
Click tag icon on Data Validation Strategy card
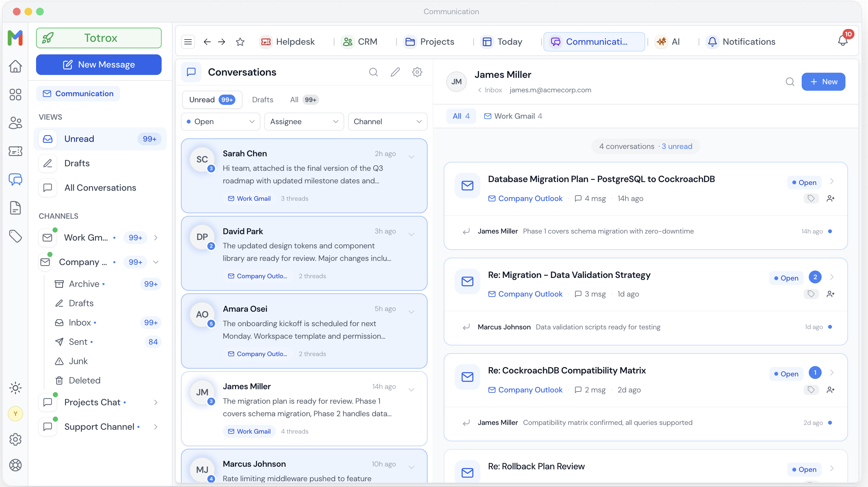pyautogui.click(x=811, y=294)
